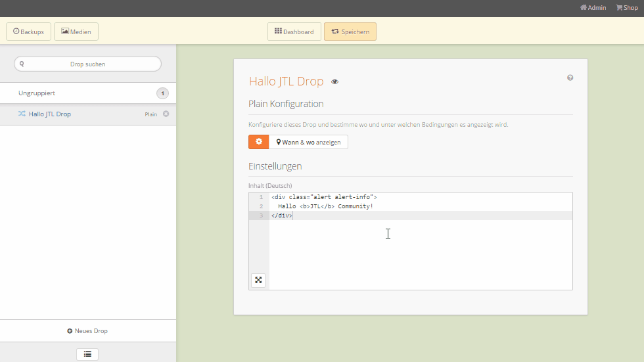Toggle the eye preview icon beside title
The image size is (644, 362).
point(335,82)
